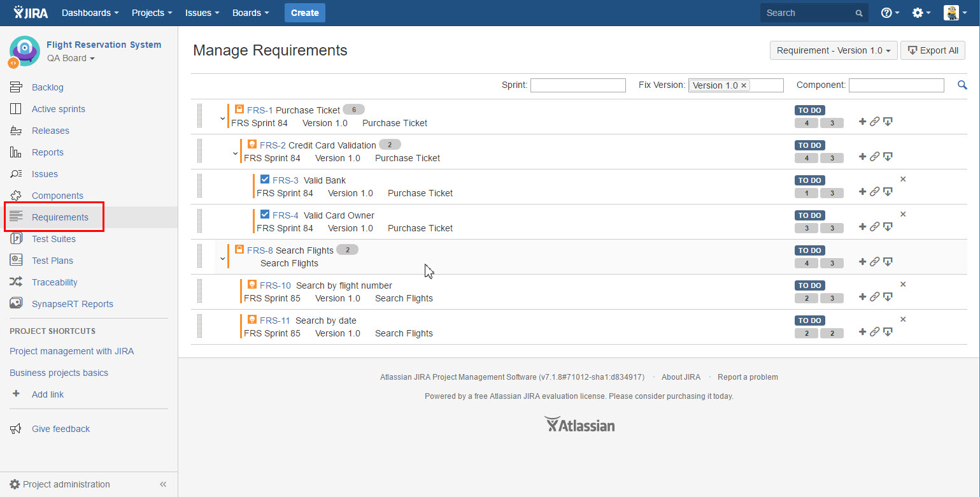Click the TO DO status of FRS-8

pos(810,250)
